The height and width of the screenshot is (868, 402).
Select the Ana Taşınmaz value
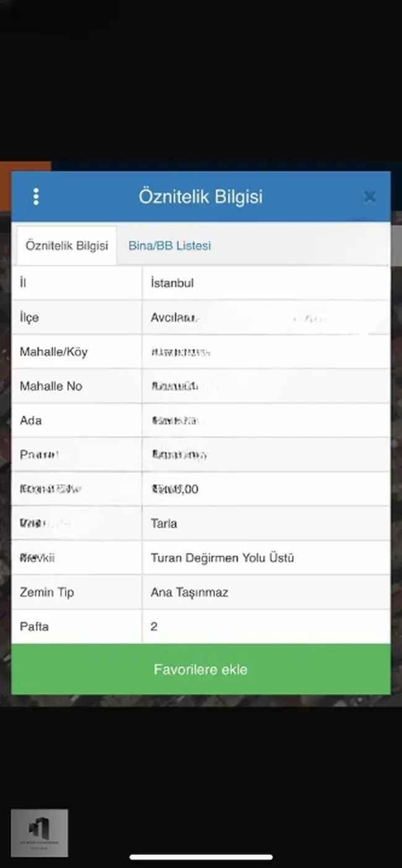(189, 592)
